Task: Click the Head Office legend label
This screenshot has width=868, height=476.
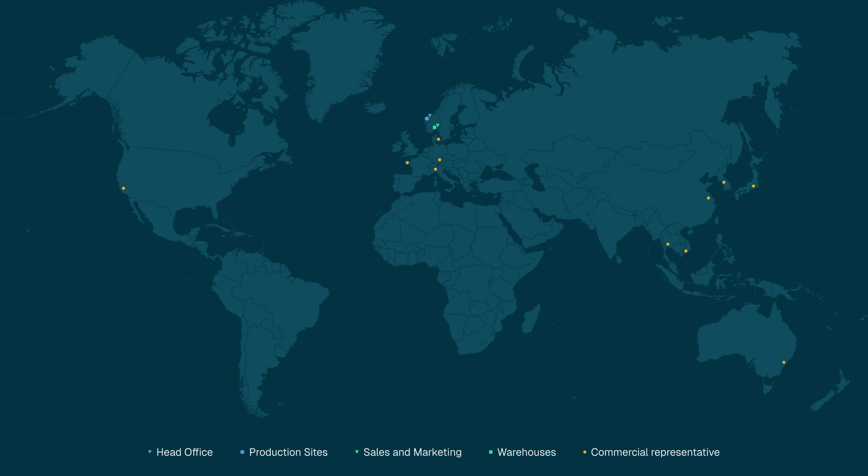Action: (184, 452)
